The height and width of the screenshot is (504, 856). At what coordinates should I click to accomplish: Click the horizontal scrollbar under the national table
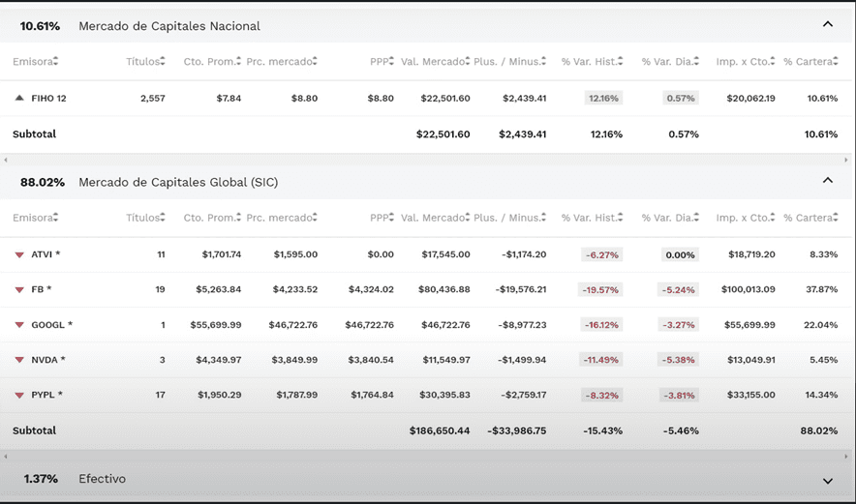pos(427,160)
